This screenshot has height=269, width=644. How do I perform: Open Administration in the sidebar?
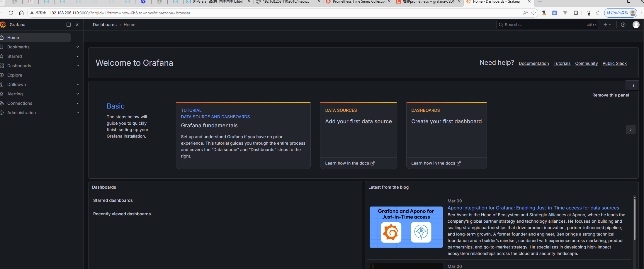(21, 113)
